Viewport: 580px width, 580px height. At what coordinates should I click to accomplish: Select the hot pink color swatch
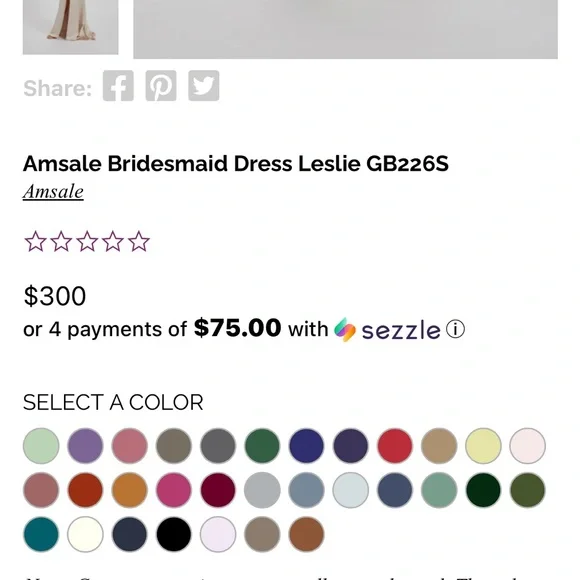click(x=173, y=490)
